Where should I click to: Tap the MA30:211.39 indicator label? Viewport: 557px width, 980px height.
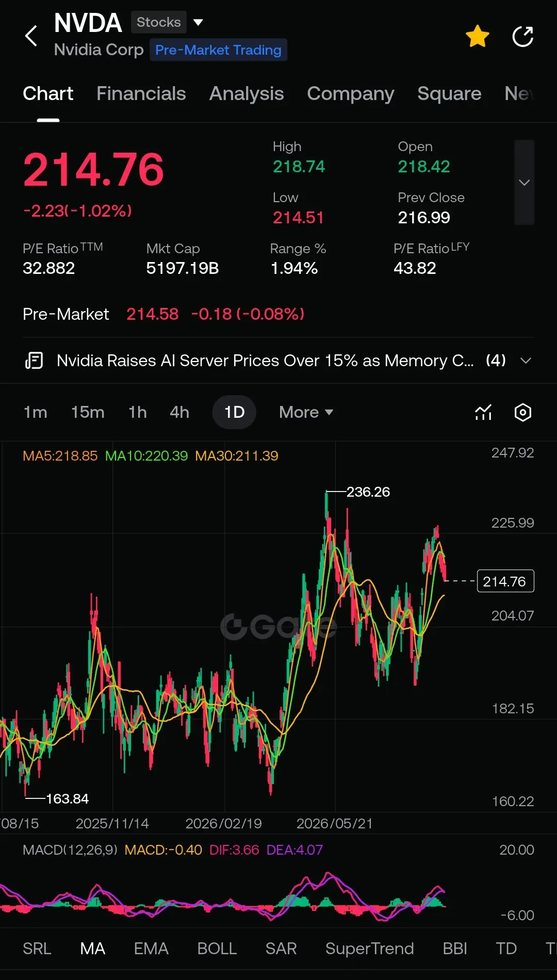pos(237,456)
